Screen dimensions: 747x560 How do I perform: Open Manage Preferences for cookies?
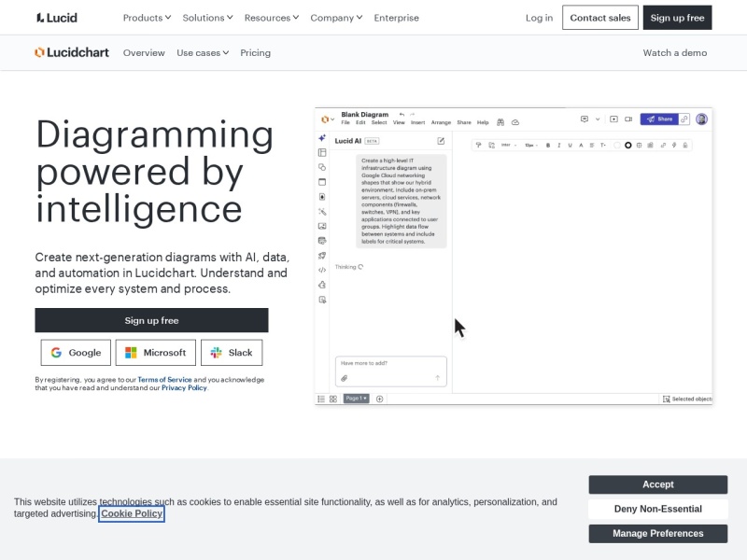(658, 533)
